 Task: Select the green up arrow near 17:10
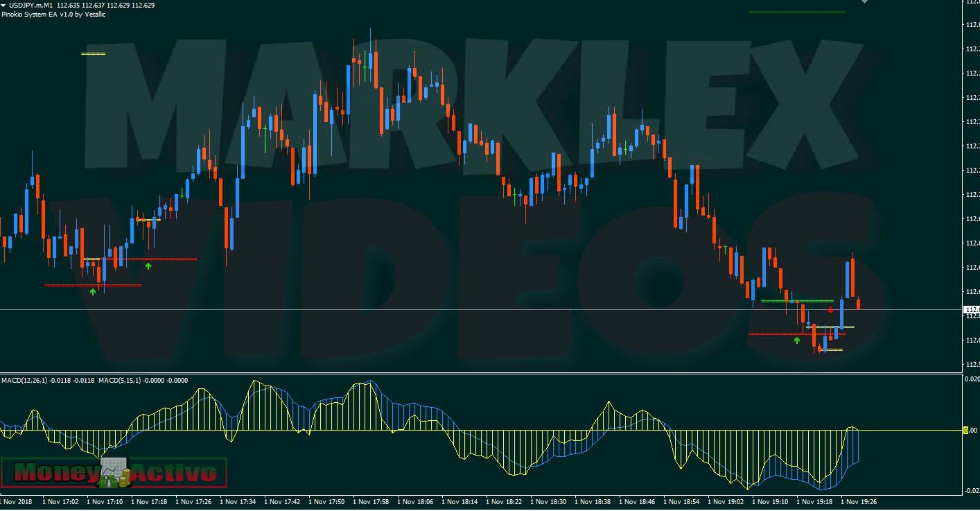tap(93, 292)
